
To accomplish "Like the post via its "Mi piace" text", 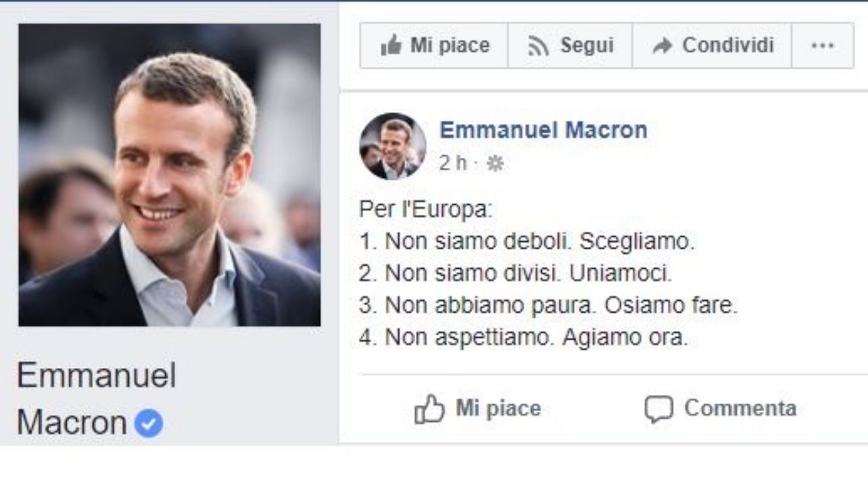I will [498, 408].
